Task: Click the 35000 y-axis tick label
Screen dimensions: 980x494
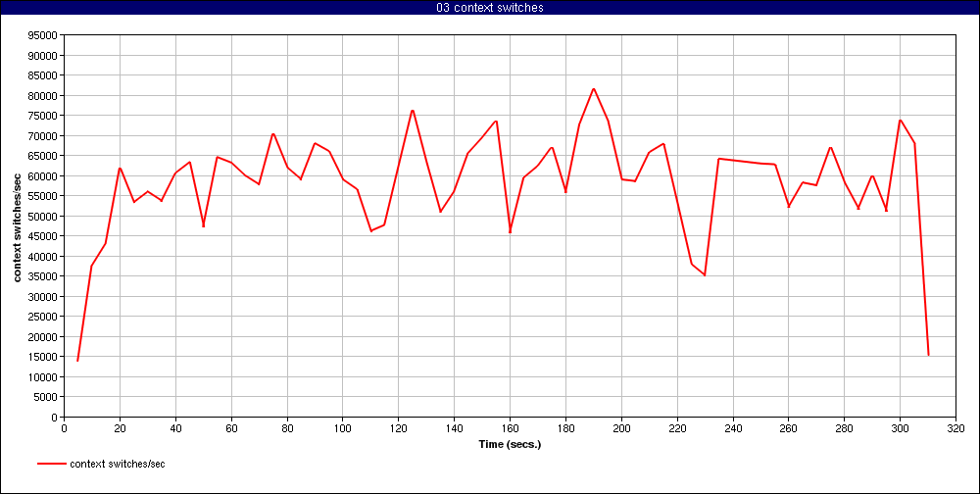Action: tap(44, 276)
